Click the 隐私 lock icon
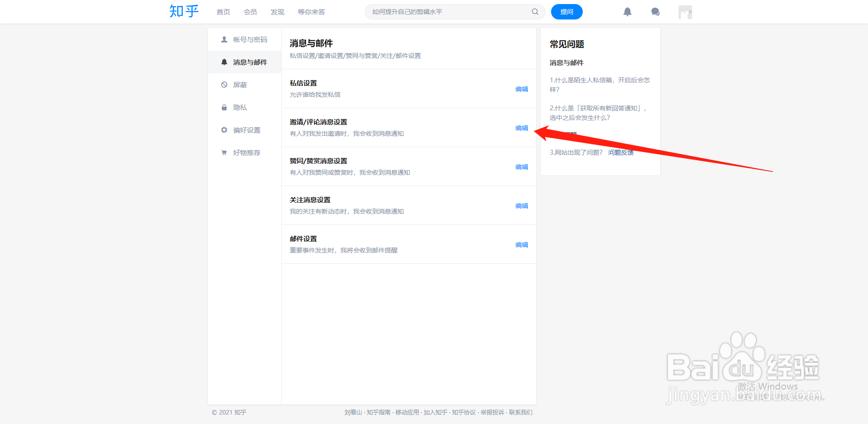The width and height of the screenshot is (868, 424). point(224,107)
